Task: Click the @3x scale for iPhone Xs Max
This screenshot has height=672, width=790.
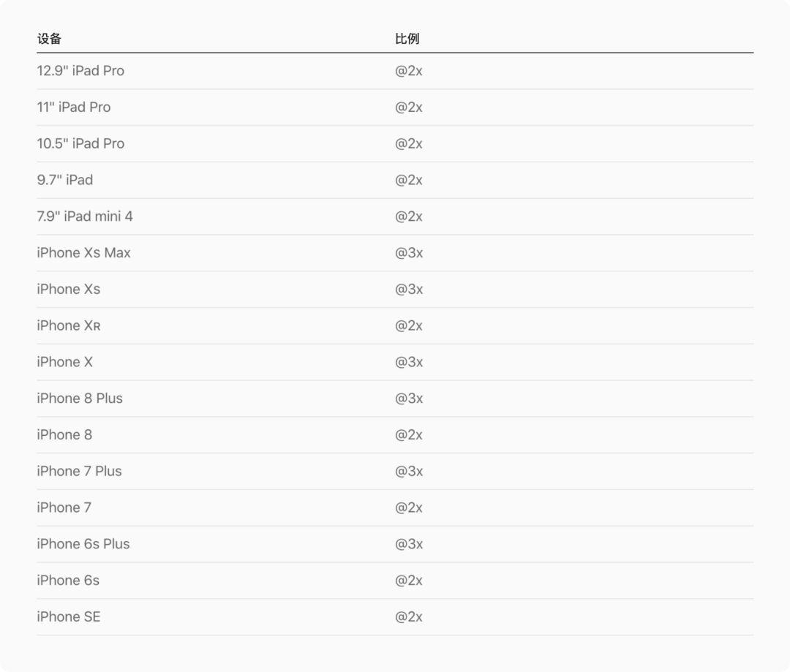Action: click(x=409, y=253)
